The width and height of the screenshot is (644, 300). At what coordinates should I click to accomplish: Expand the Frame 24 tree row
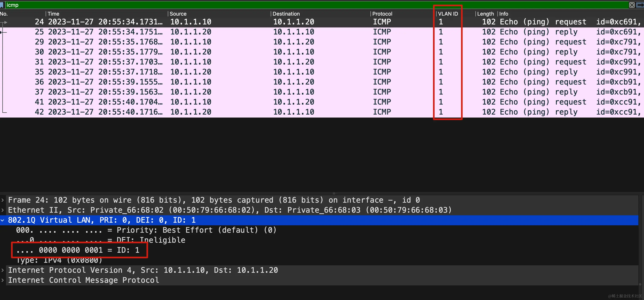(x=3, y=200)
